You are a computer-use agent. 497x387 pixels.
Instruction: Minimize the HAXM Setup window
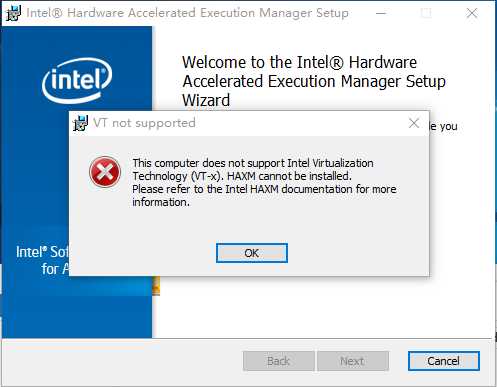coord(381,13)
